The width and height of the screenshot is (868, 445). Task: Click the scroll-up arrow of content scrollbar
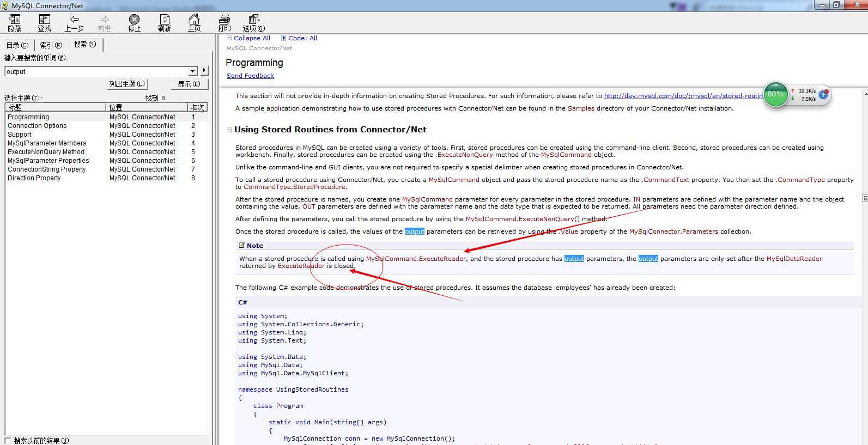(x=865, y=94)
